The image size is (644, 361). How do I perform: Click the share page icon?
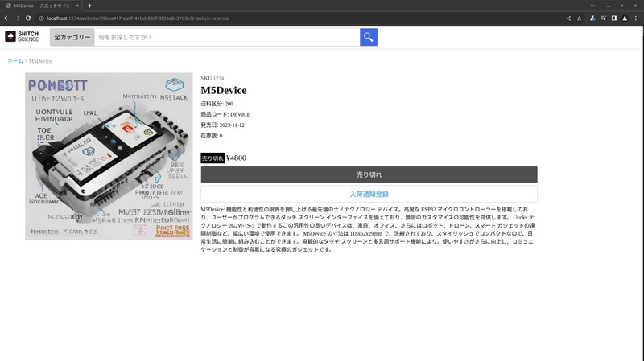pos(568,18)
